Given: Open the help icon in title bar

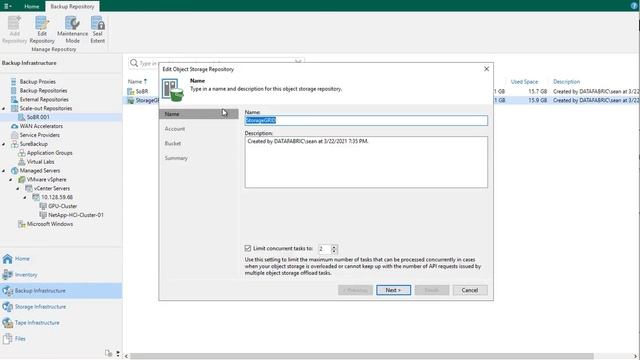Looking at the screenshot, I should 634,6.
